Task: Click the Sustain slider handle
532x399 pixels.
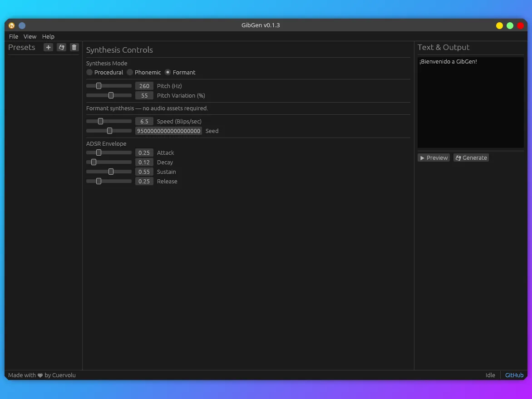Action: coord(111,172)
